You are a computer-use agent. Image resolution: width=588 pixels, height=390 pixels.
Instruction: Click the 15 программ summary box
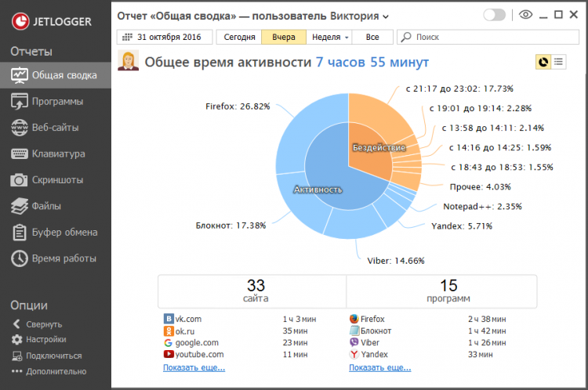tap(441, 291)
